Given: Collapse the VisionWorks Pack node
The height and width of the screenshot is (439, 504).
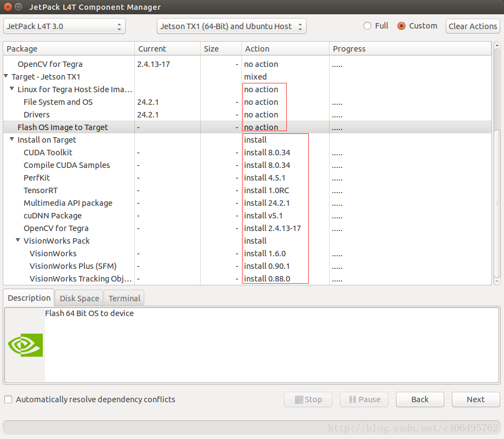Looking at the screenshot, I should (18, 240).
